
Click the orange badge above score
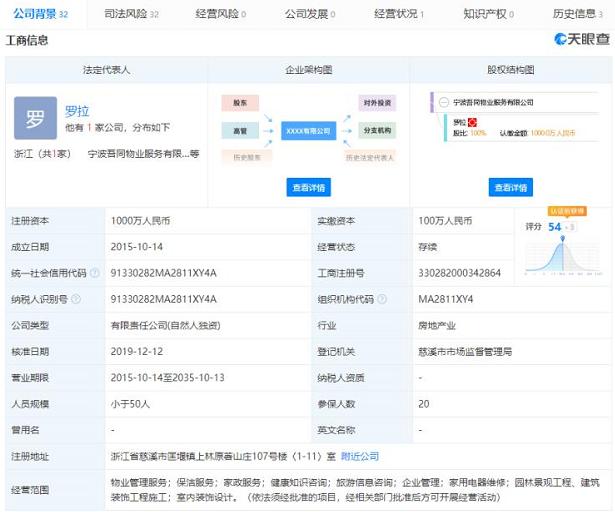567,211
